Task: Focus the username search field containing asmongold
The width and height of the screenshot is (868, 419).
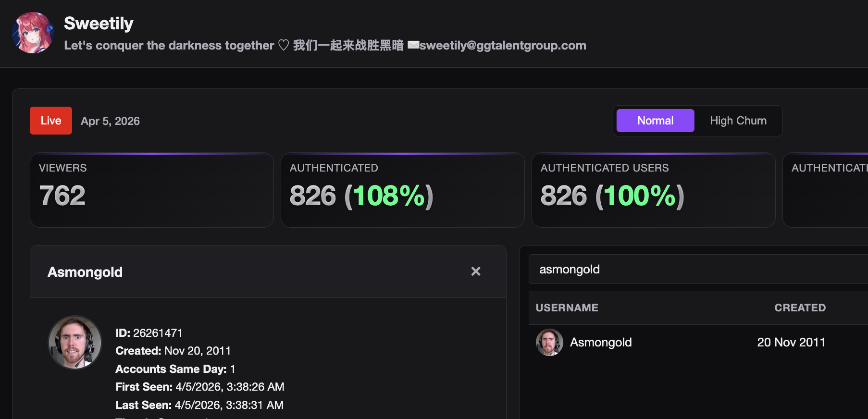Action: point(698,269)
